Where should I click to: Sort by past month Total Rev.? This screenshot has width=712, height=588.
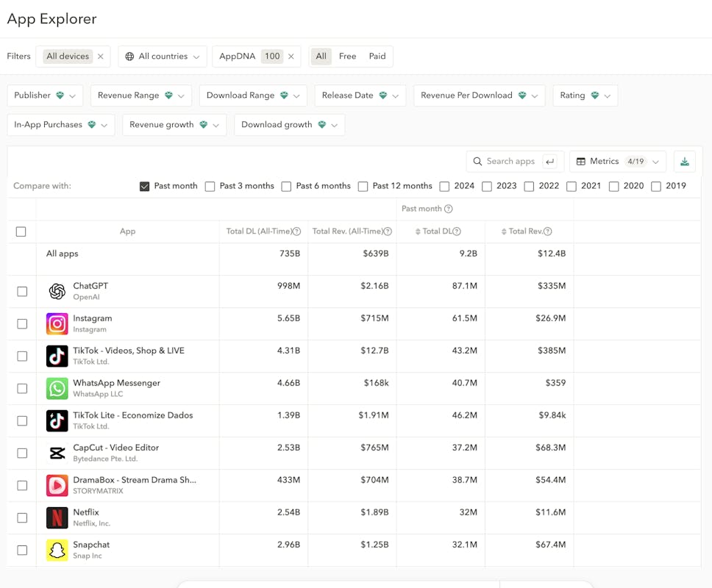(526, 232)
